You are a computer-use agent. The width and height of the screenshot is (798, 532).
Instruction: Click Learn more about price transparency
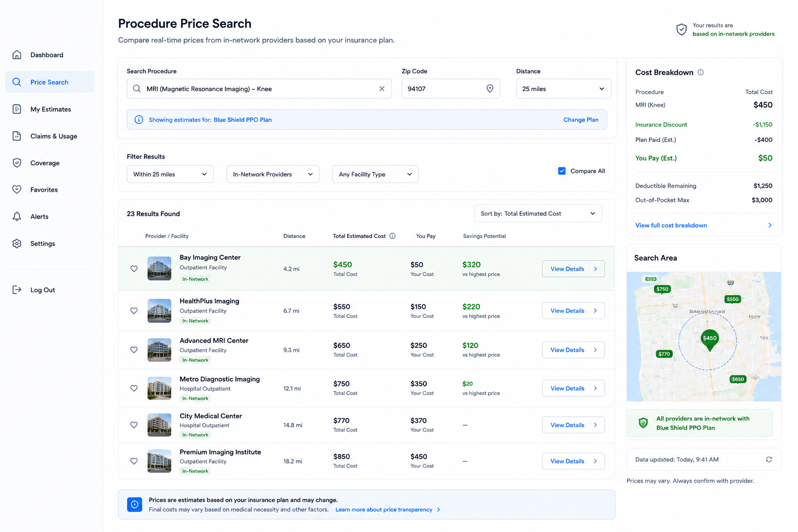[384, 510]
